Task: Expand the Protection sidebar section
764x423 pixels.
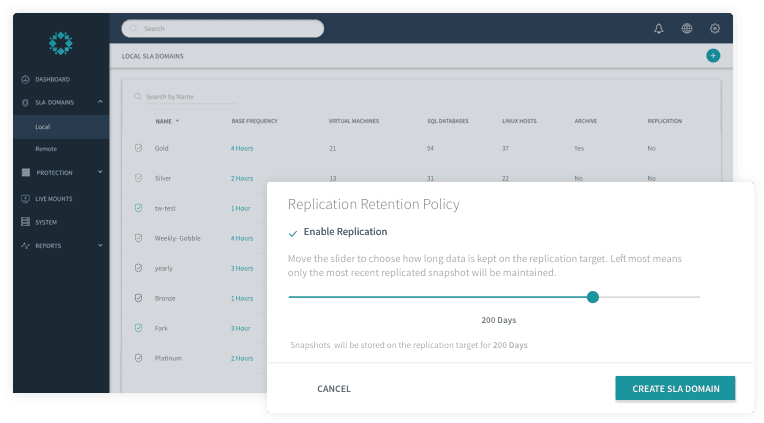Action: pos(100,172)
